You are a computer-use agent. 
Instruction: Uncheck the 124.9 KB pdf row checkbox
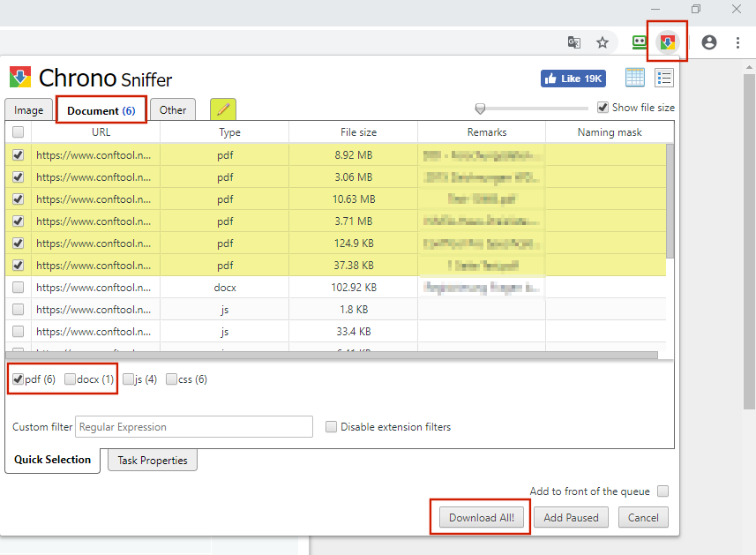[x=19, y=244]
